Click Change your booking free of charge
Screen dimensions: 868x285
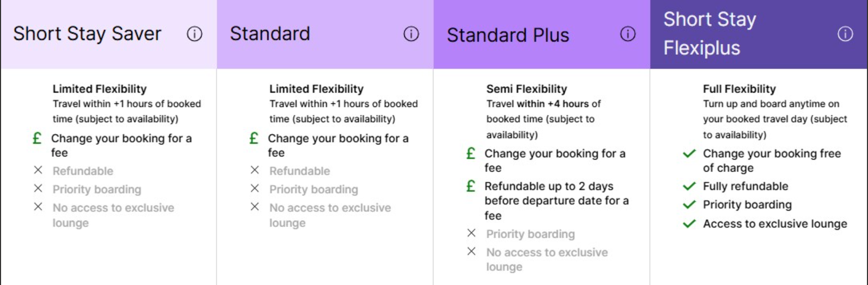(771, 161)
